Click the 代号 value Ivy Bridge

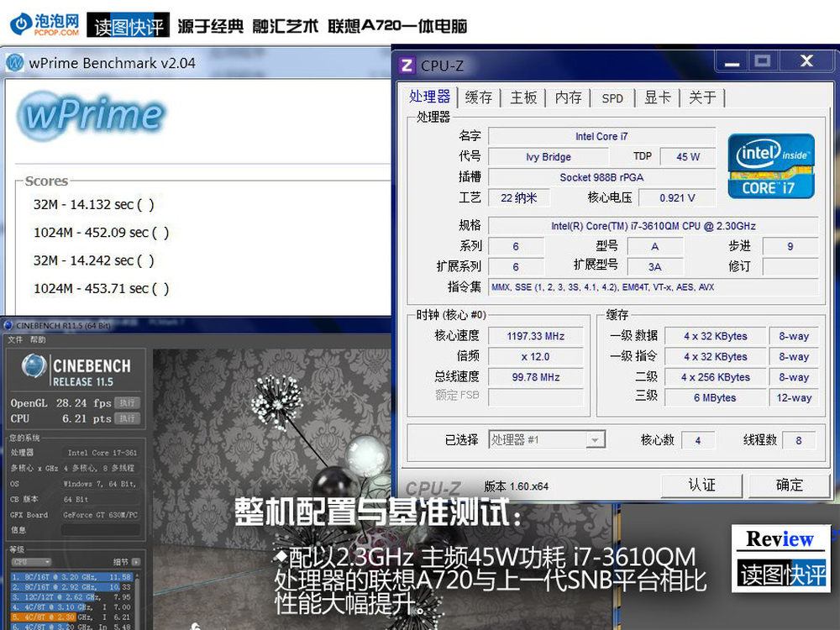pos(548,157)
